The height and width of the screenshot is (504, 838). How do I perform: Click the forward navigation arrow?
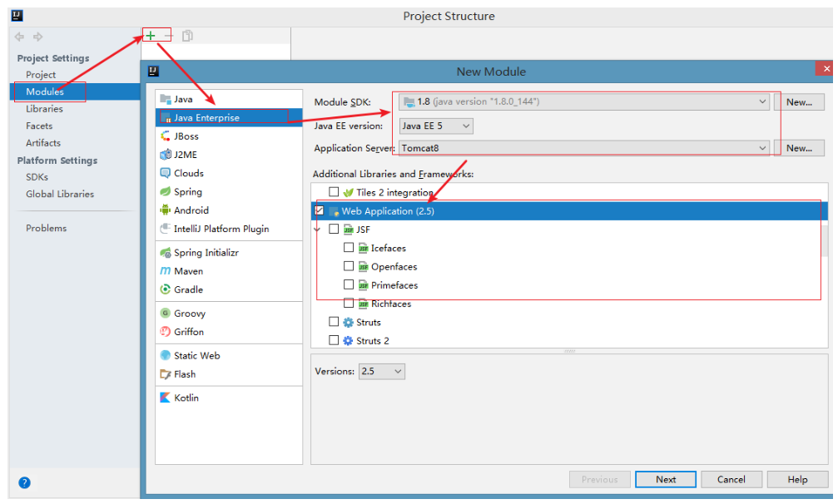pyautogui.click(x=38, y=37)
